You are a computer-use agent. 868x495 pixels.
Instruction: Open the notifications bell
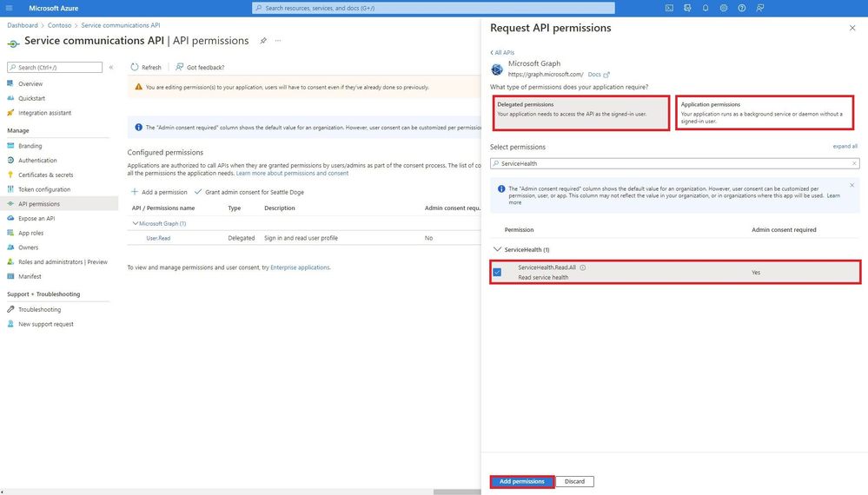[x=706, y=8]
